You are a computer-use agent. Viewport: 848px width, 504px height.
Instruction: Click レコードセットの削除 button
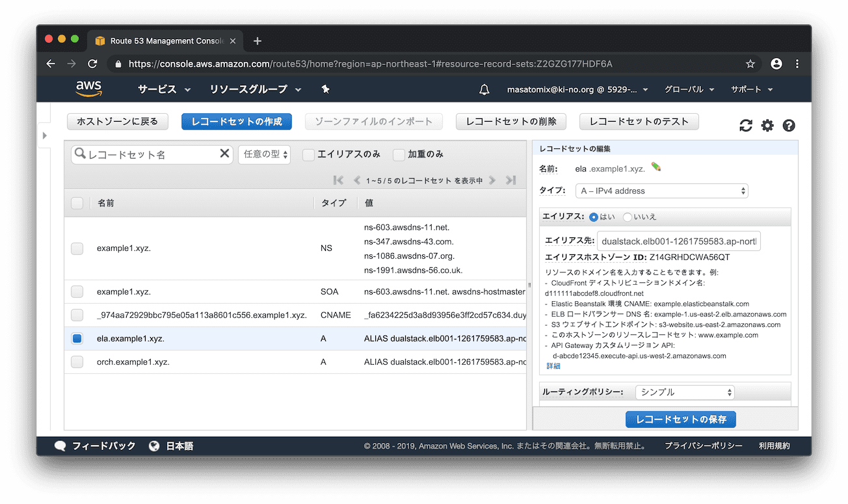click(x=511, y=122)
